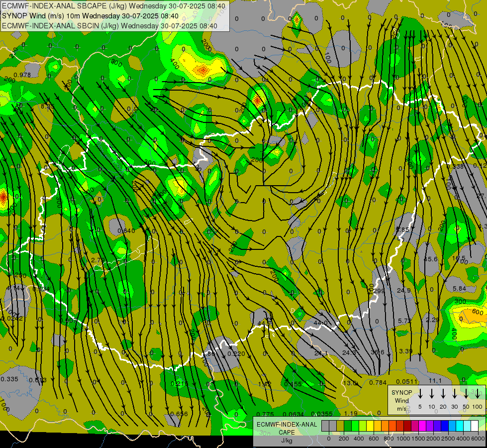This screenshot has width=487, height=448.
Task: Click 'ECMWF-INDEX-ANAL' label in bottom legend
Action: click(287, 425)
